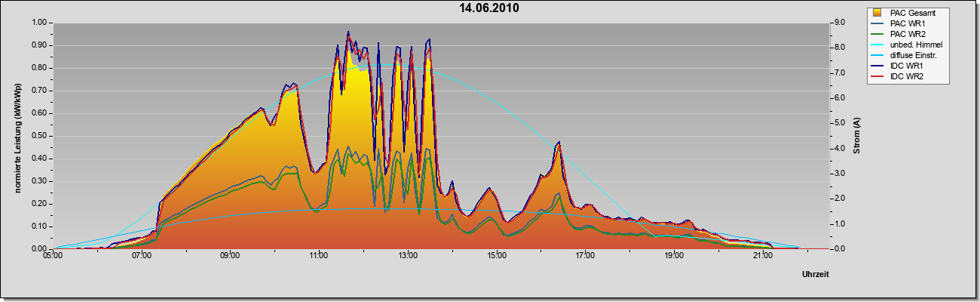Click the 21:00 time axis label
This screenshot has width=980, height=302.
[761, 256]
